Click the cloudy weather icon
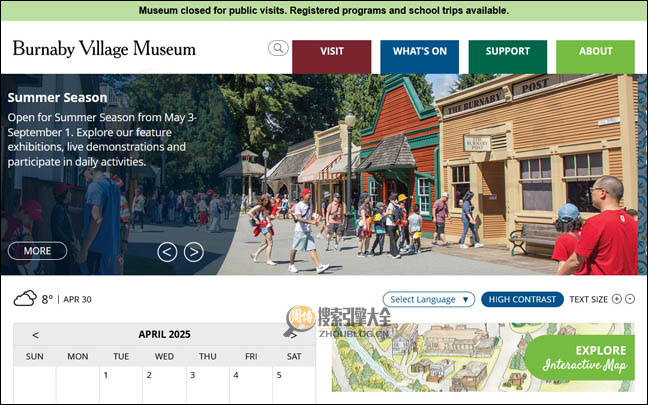This screenshot has width=648, height=405. [25, 298]
